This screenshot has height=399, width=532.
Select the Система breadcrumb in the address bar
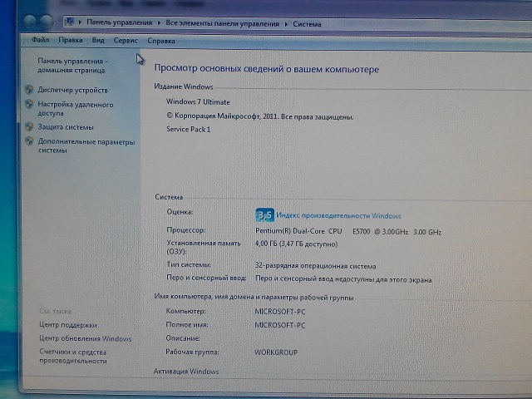[311, 23]
